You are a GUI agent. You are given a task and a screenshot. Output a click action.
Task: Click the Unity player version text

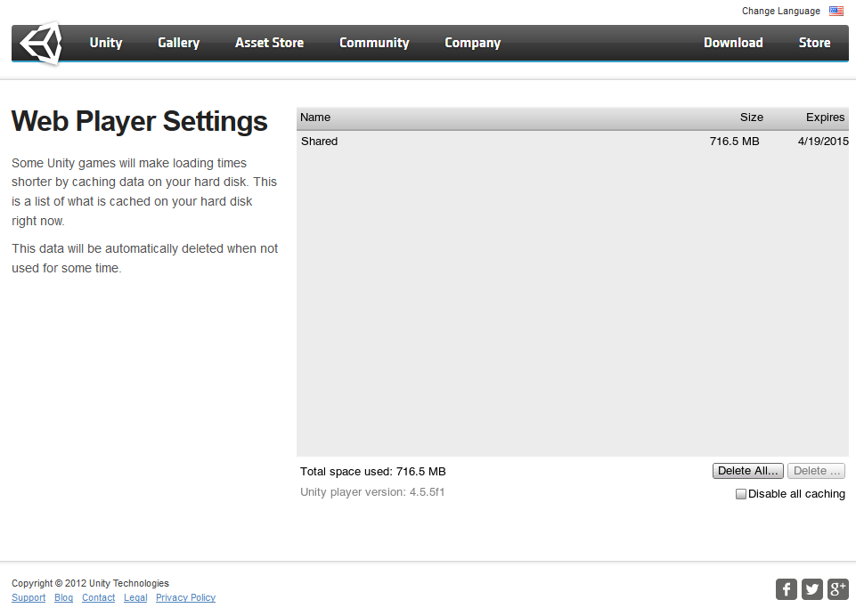tap(372, 492)
